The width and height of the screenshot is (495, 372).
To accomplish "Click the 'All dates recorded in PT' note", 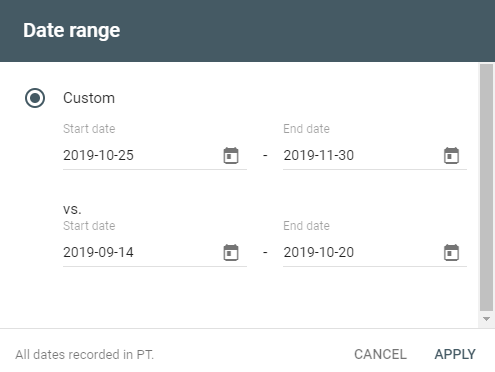I will coord(85,354).
